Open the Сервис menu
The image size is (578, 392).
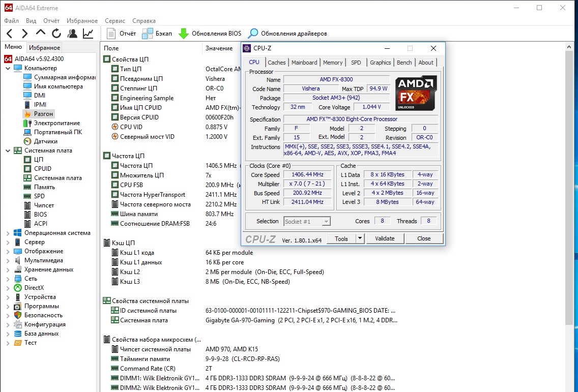(114, 21)
